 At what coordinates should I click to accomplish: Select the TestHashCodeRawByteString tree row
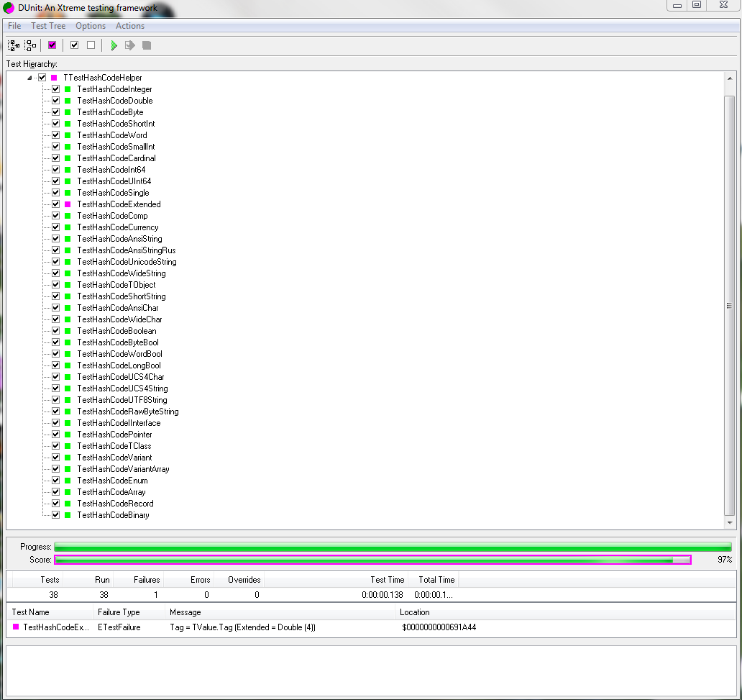click(128, 412)
